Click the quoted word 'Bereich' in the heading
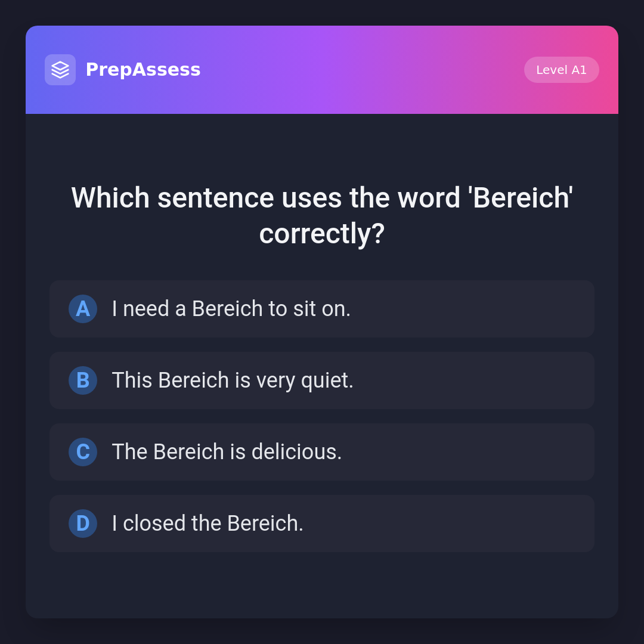The height and width of the screenshot is (644, 644). click(x=521, y=198)
